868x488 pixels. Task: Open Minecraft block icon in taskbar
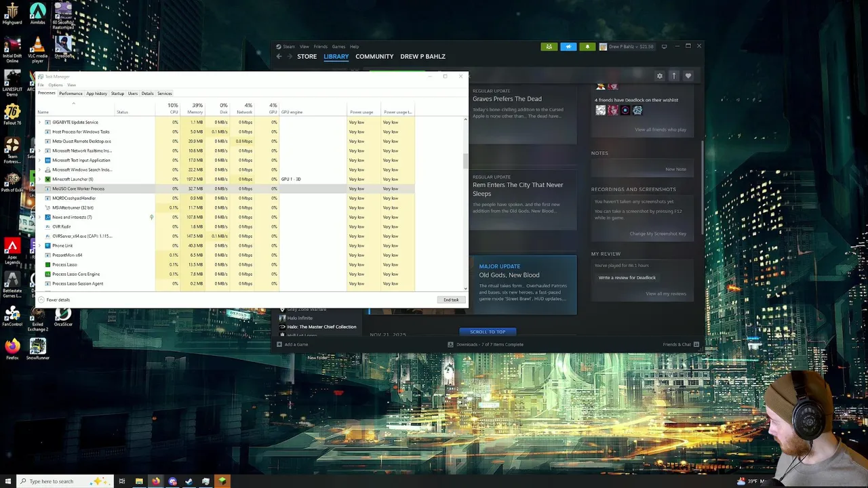tap(222, 481)
